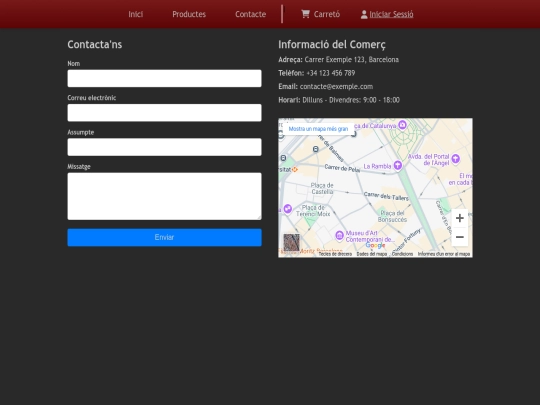Open the Iniciar Sessió link
The height and width of the screenshot is (405, 540).
coord(391,14)
